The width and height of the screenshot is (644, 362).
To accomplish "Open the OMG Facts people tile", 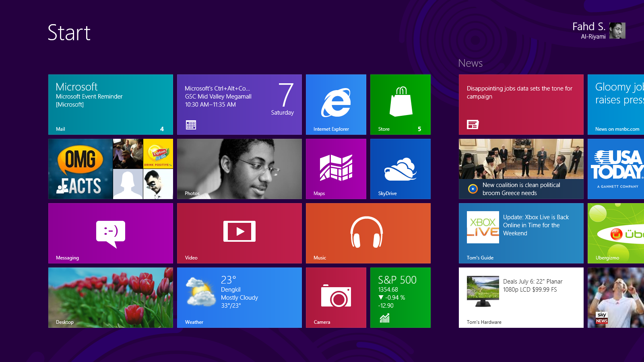I will coord(110,169).
